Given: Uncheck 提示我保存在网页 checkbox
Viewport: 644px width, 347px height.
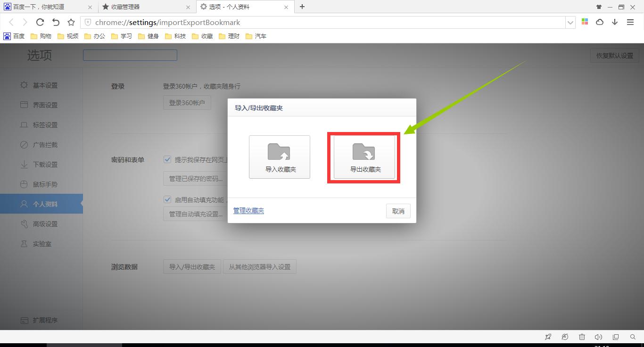Looking at the screenshot, I should pos(167,159).
